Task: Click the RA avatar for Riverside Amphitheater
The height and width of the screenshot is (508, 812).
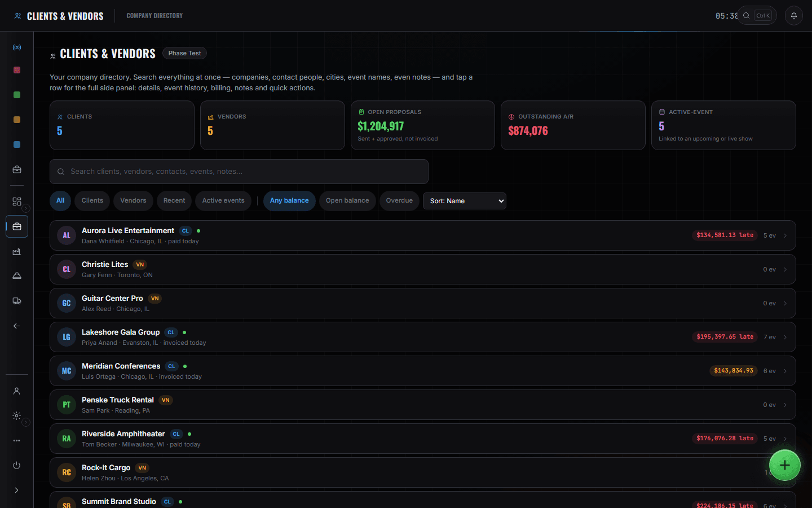Action: point(67,439)
